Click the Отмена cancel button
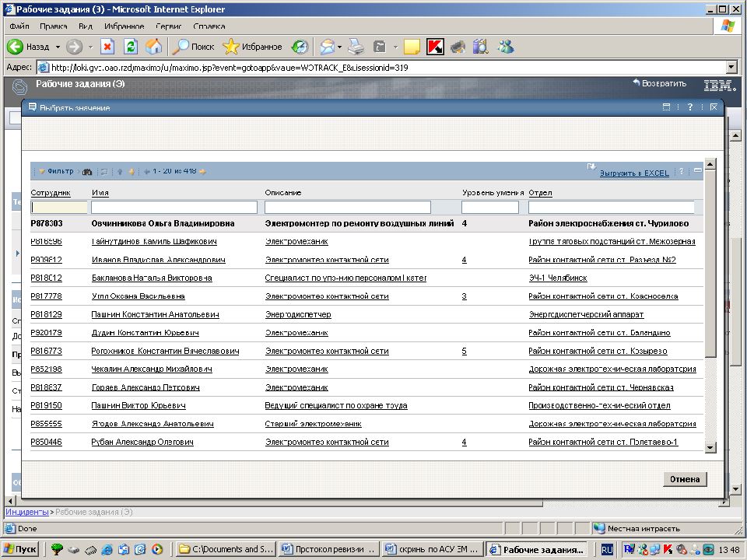The height and width of the screenshot is (560, 747). click(685, 479)
